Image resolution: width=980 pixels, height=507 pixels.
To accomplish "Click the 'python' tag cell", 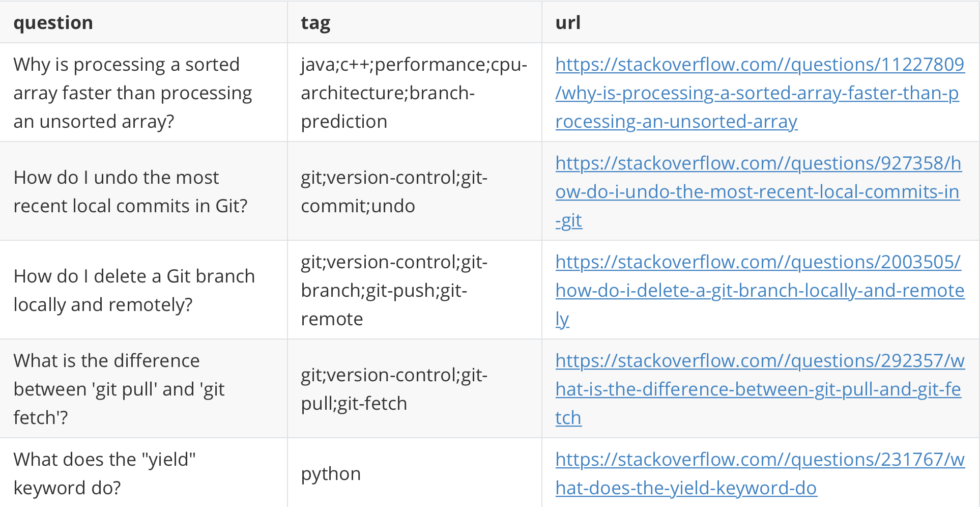I will click(x=331, y=474).
